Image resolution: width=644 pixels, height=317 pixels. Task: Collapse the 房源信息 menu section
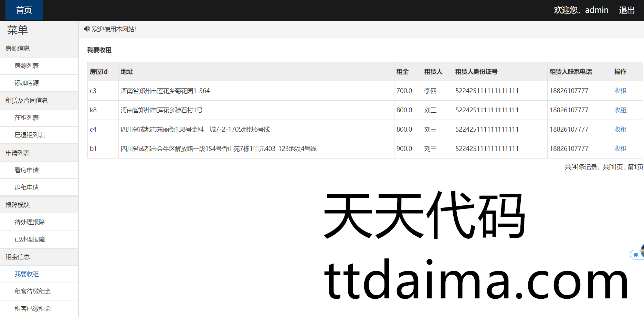(x=18, y=49)
